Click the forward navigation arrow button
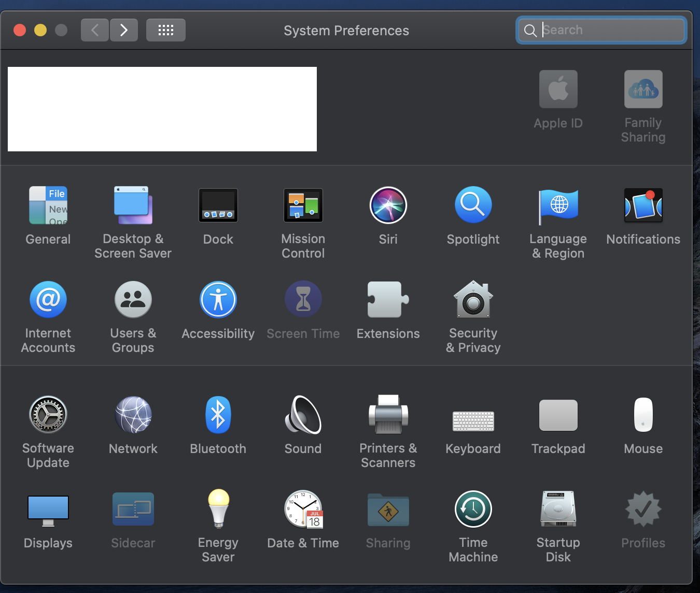700x593 pixels. (x=124, y=30)
